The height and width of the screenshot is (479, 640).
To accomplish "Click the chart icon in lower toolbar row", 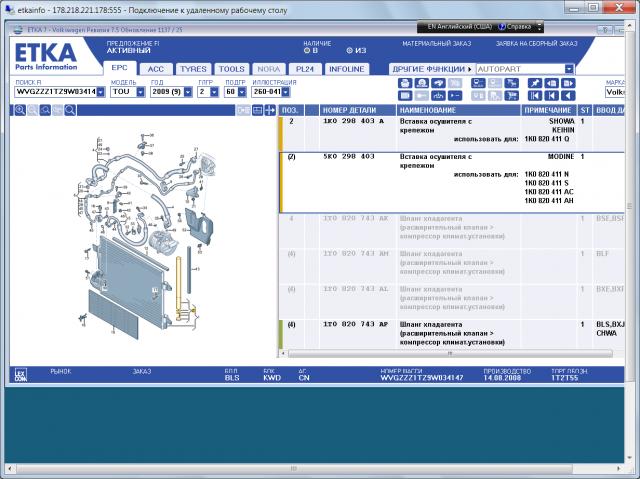I will tap(438, 96).
